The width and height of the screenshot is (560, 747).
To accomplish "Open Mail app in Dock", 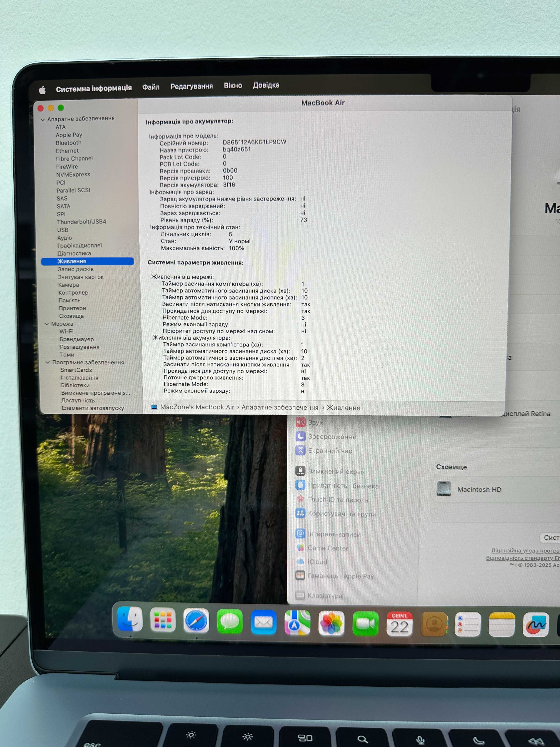I will click(x=264, y=622).
